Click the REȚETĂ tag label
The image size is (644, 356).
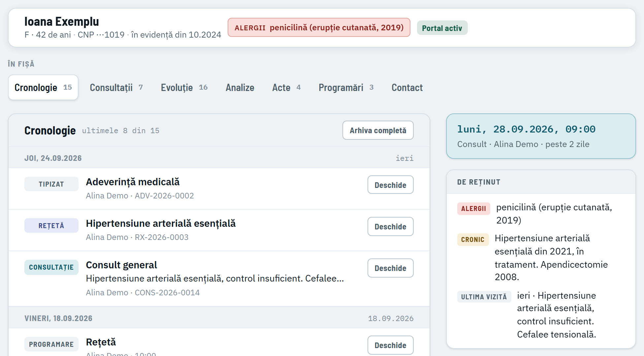51,225
